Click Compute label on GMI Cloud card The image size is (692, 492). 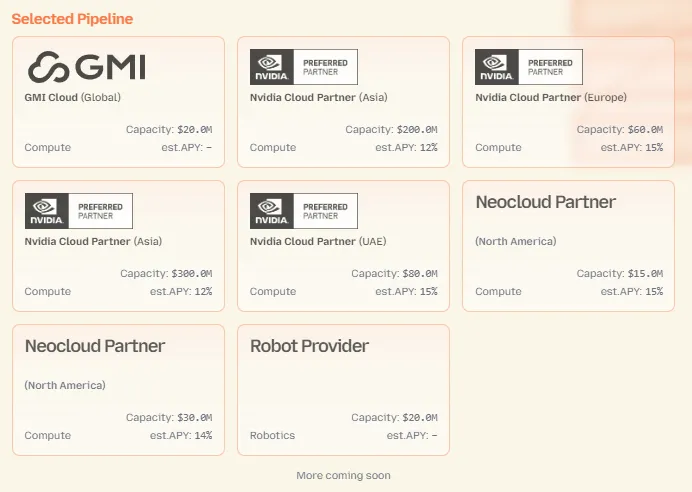coord(48,148)
